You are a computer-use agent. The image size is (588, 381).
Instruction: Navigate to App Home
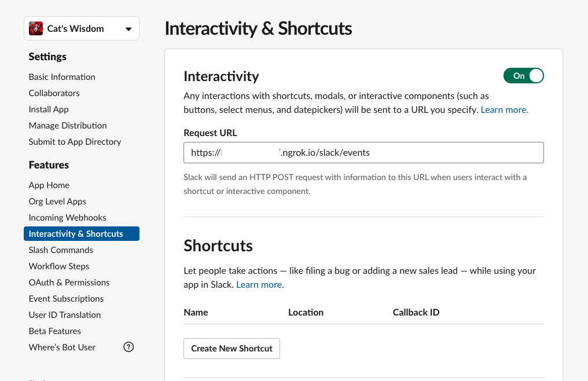click(49, 185)
